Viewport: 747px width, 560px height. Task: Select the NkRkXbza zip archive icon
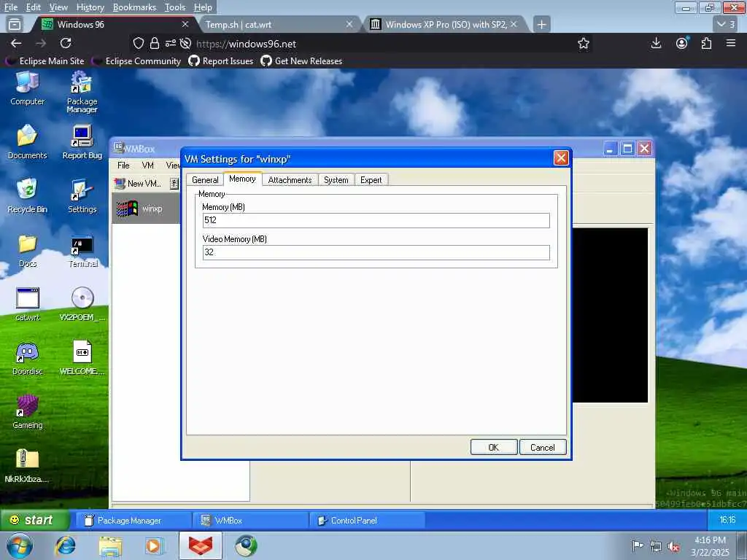27,466
